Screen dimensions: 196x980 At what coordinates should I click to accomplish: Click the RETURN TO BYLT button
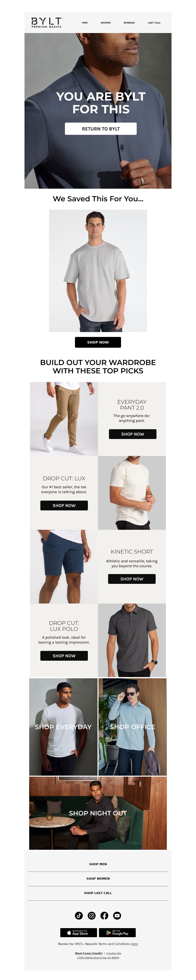click(x=101, y=129)
